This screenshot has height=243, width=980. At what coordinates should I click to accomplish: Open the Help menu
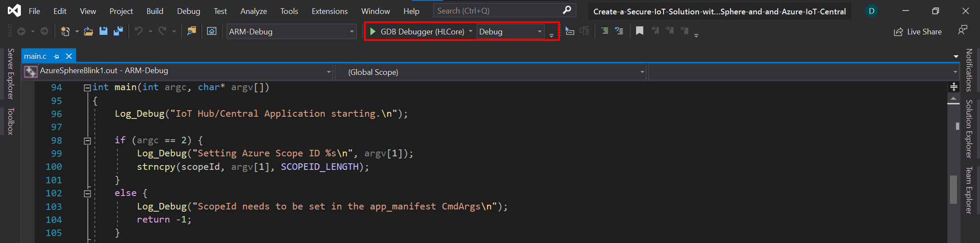click(x=411, y=11)
